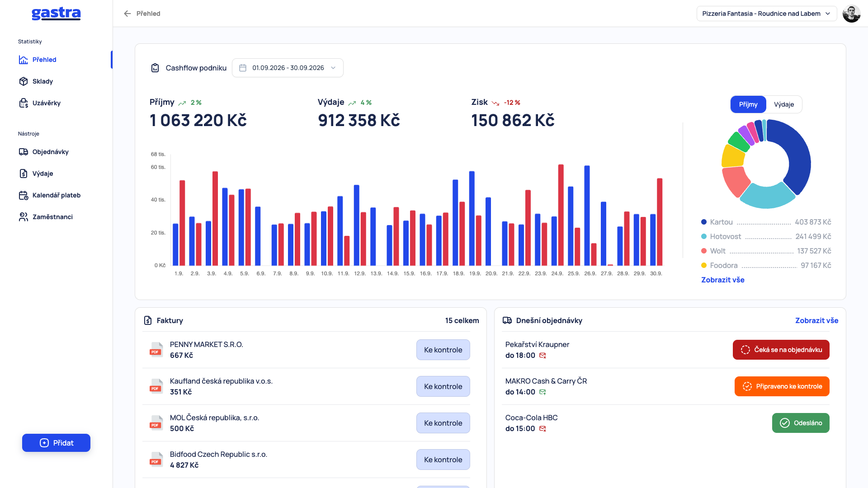Open the Kaufland invoice PDF icon
This screenshot has height=488, width=868.
pos(156,386)
